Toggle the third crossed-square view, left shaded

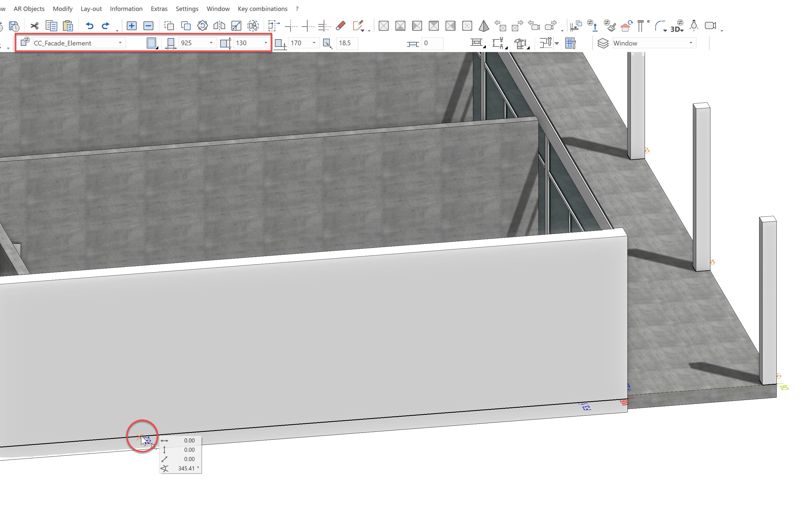click(417, 26)
